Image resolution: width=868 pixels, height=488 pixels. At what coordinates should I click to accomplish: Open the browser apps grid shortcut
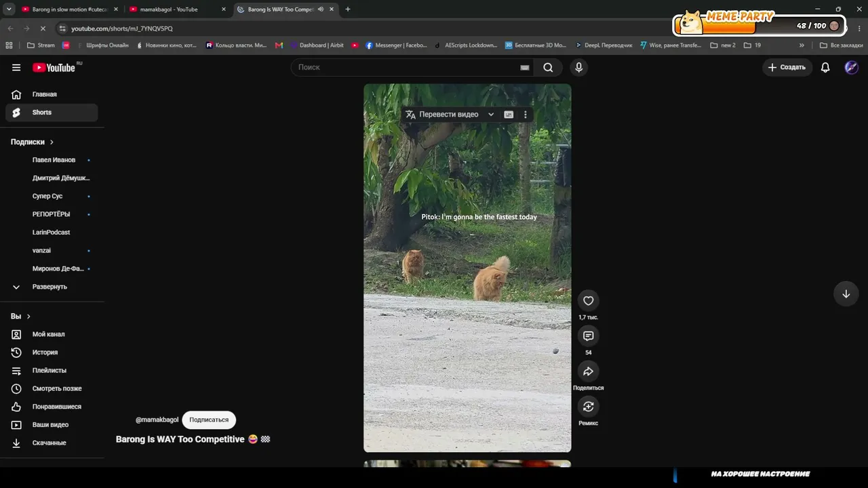coord(9,45)
